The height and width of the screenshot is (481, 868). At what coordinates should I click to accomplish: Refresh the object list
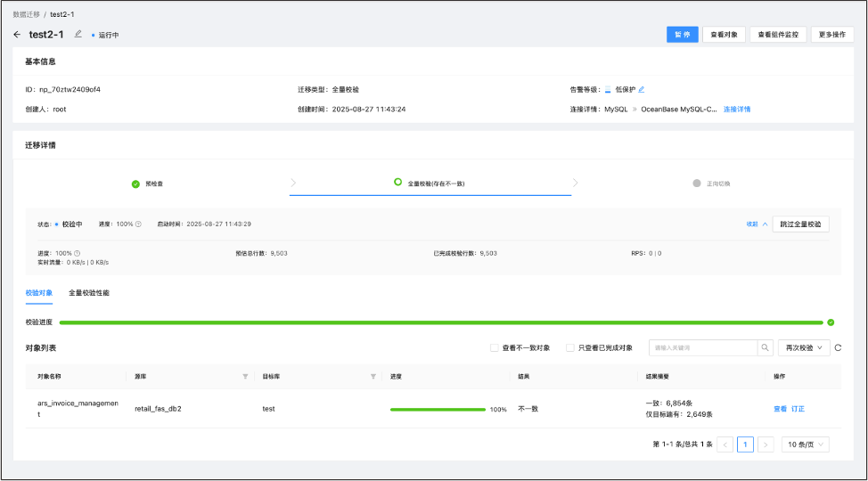pyautogui.click(x=838, y=347)
